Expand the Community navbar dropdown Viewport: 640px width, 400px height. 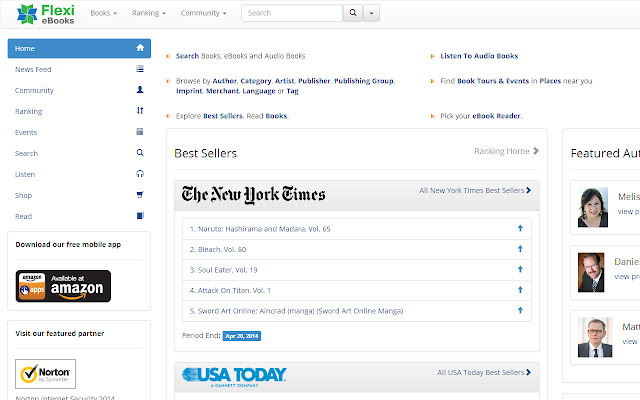point(203,13)
